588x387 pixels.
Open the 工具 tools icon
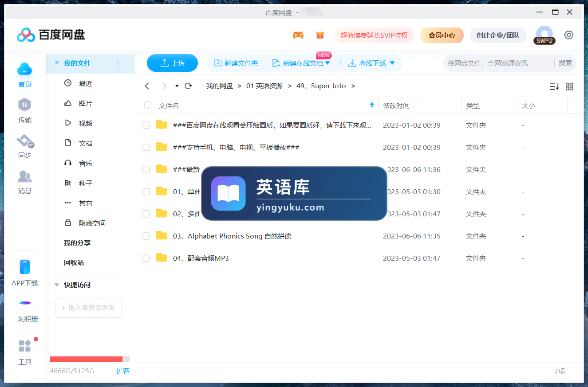coord(25,346)
